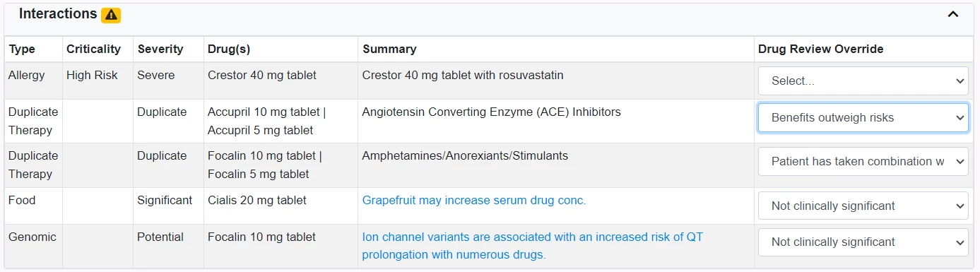Screen dimensions: 980x272
Task: Click the Criticality column header
Action: (93, 49)
